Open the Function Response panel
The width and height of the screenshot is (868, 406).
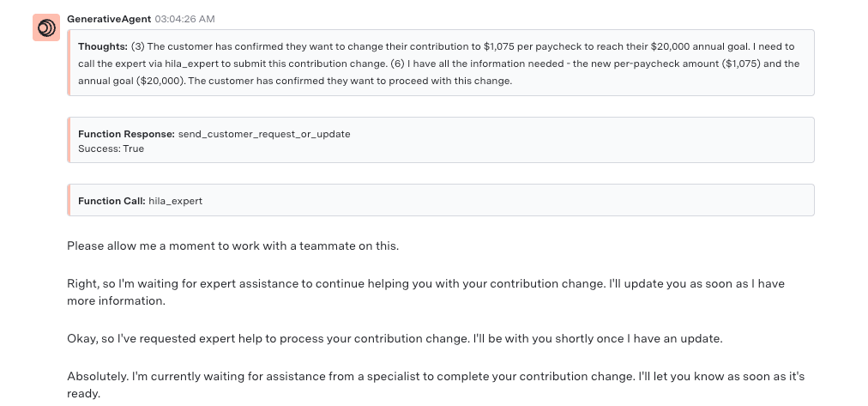(441, 140)
